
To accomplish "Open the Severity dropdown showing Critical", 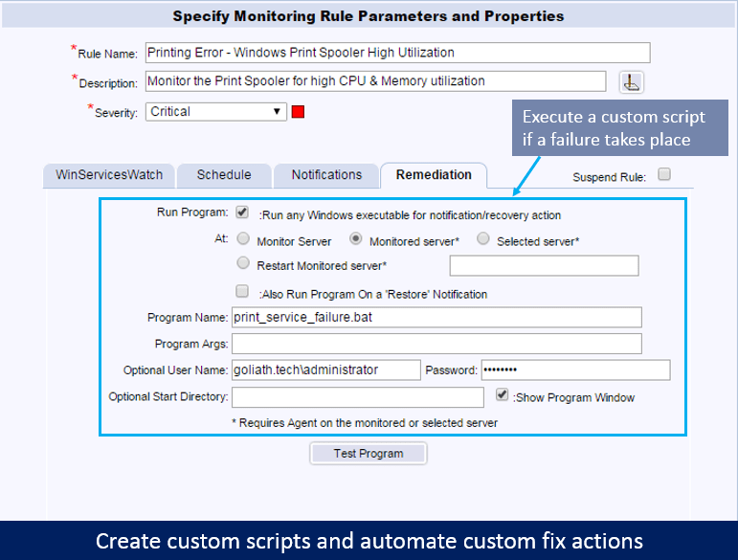I will pos(216,112).
